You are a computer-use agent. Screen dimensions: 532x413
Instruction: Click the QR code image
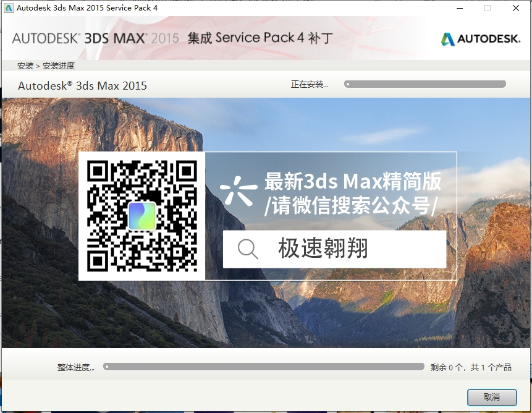pyautogui.click(x=142, y=216)
